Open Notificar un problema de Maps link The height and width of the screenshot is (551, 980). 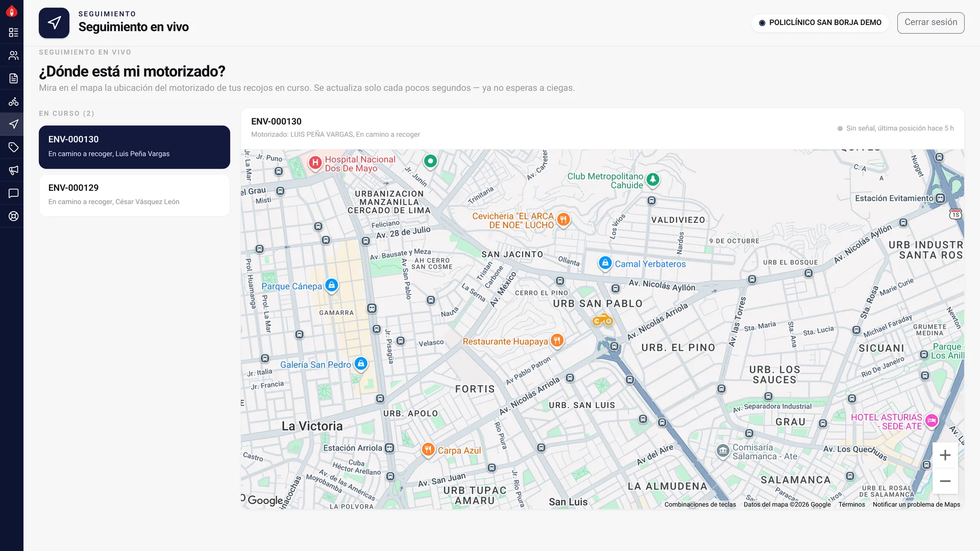click(916, 505)
